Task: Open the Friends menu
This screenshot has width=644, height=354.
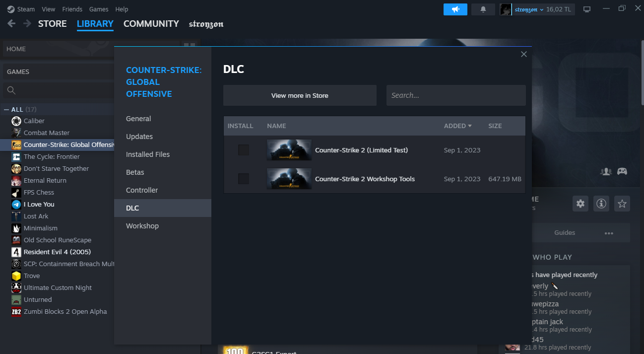Action: coord(72,9)
